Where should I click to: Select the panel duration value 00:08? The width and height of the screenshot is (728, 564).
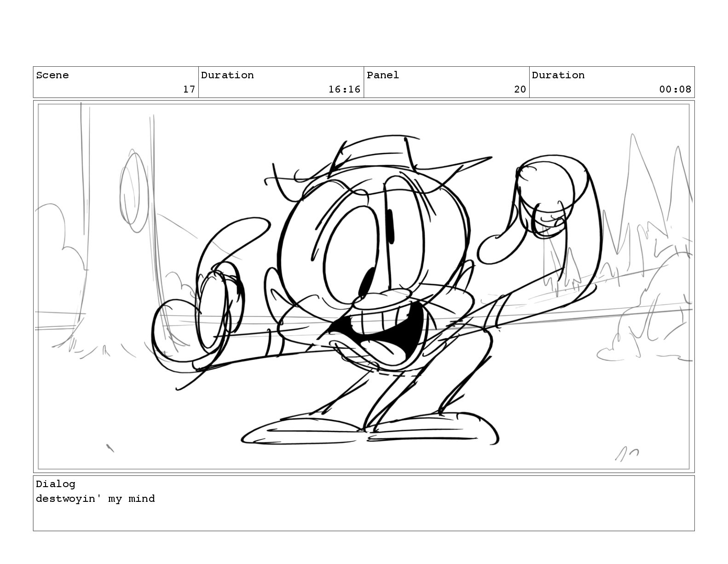[x=675, y=89]
